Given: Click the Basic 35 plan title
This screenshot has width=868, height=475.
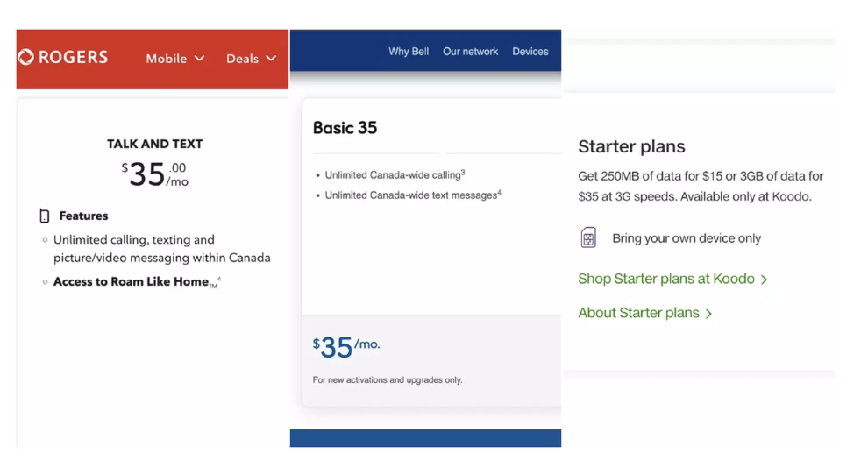Looking at the screenshot, I should pyautogui.click(x=345, y=128).
